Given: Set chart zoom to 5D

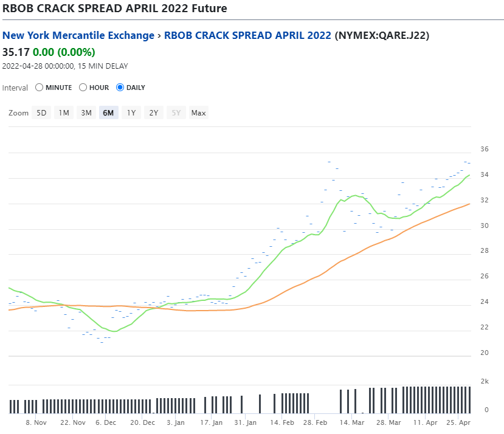Looking at the screenshot, I should click(x=41, y=113).
